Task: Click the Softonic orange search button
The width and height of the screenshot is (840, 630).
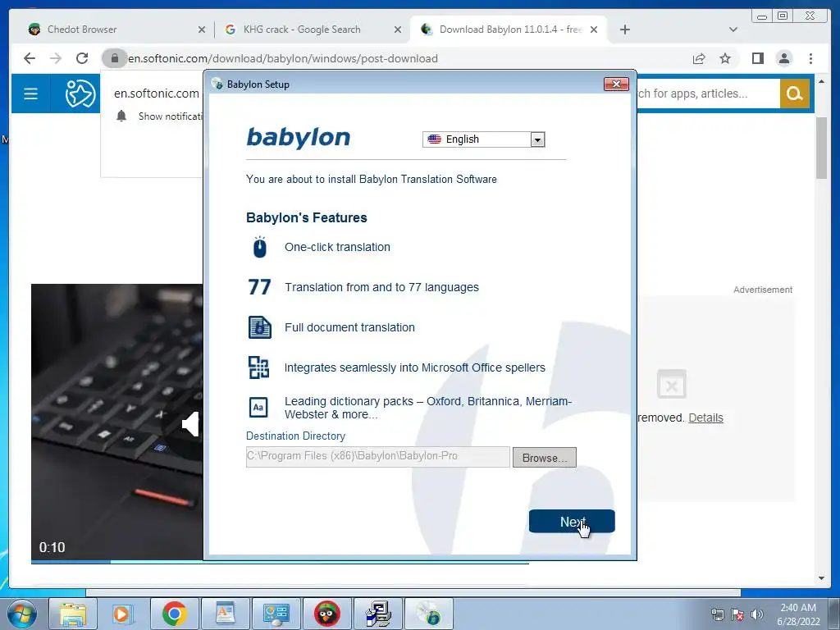Action: (x=794, y=94)
